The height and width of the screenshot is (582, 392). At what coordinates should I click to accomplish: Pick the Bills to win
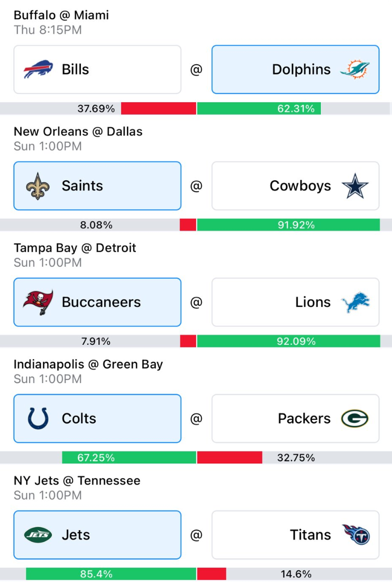coord(97,70)
